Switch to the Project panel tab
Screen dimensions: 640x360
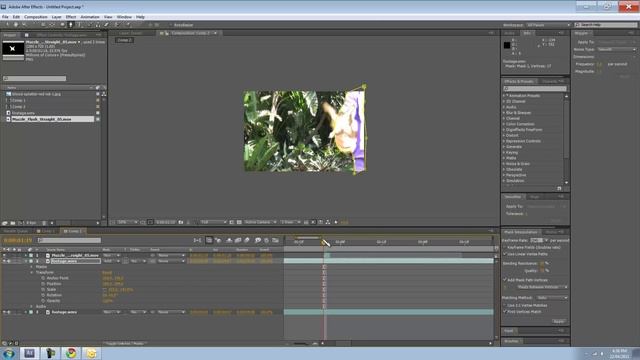[10, 35]
